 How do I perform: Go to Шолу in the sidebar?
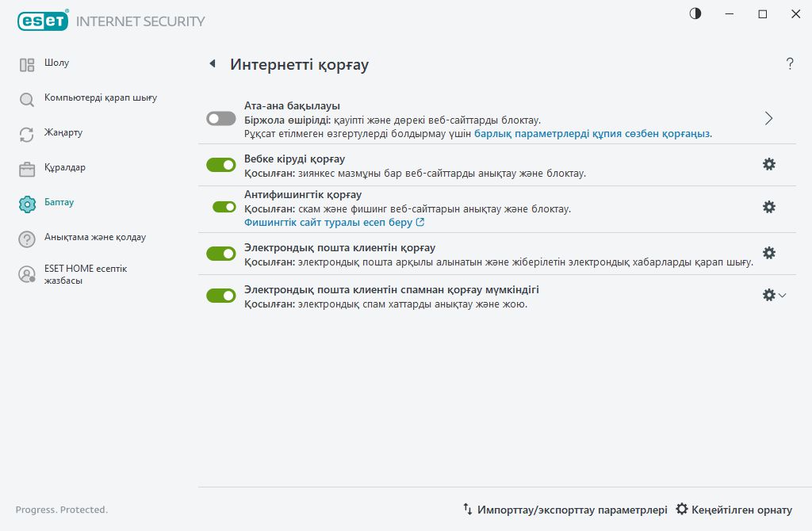pyautogui.click(x=56, y=63)
